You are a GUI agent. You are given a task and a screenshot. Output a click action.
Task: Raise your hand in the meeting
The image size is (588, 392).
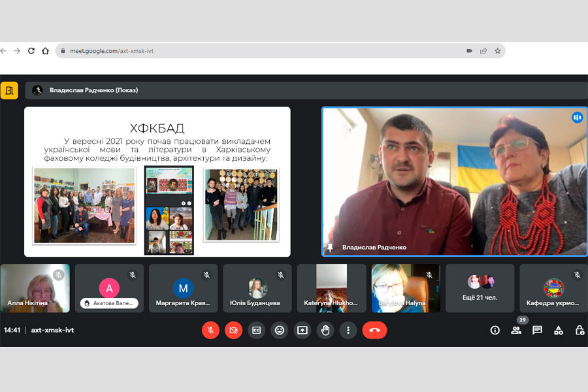(x=325, y=330)
